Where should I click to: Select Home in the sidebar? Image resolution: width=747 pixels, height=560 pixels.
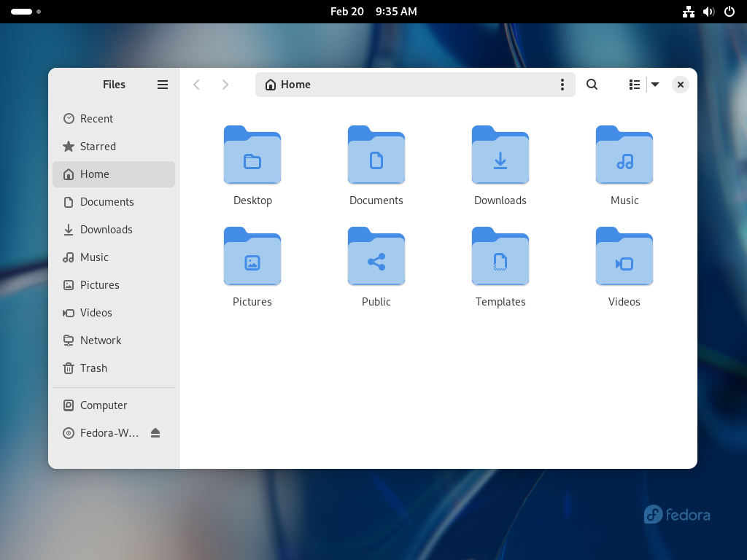point(114,174)
